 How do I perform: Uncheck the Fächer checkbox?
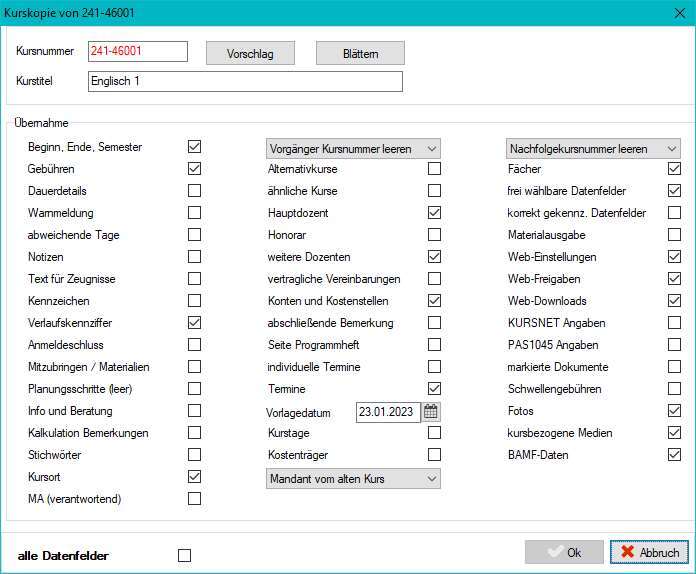pos(675,169)
